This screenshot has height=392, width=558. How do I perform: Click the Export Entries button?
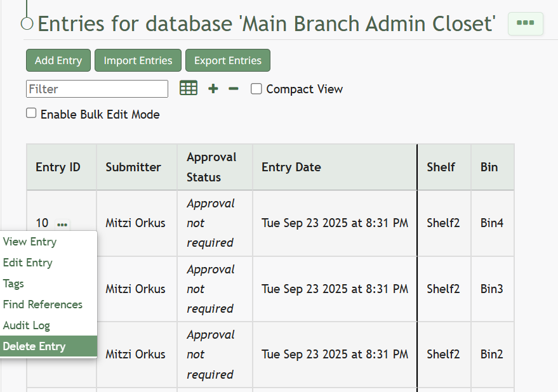[228, 60]
